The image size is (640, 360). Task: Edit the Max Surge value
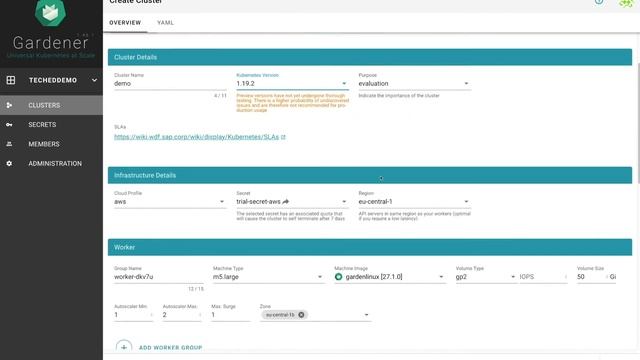tap(231, 315)
